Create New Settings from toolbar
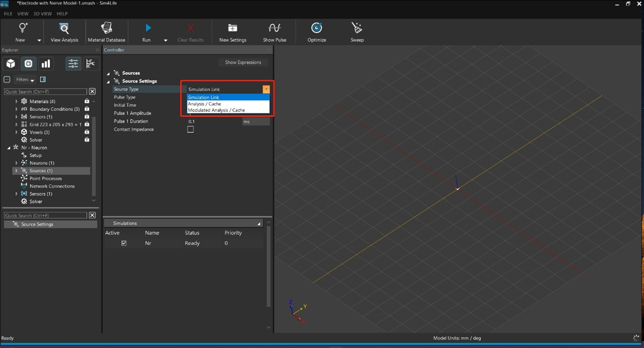Image resolution: width=644 pixels, height=348 pixels. tap(232, 28)
